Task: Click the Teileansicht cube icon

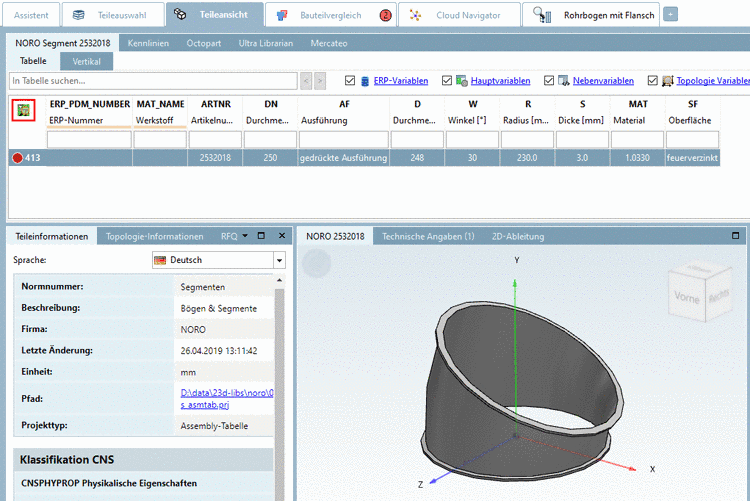Action: click(180, 14)
